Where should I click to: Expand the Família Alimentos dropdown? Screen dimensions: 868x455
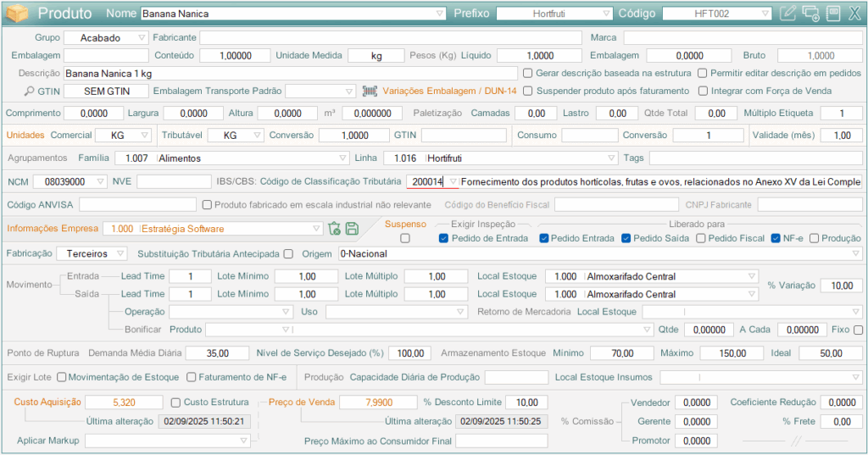(x=342, y=158)
